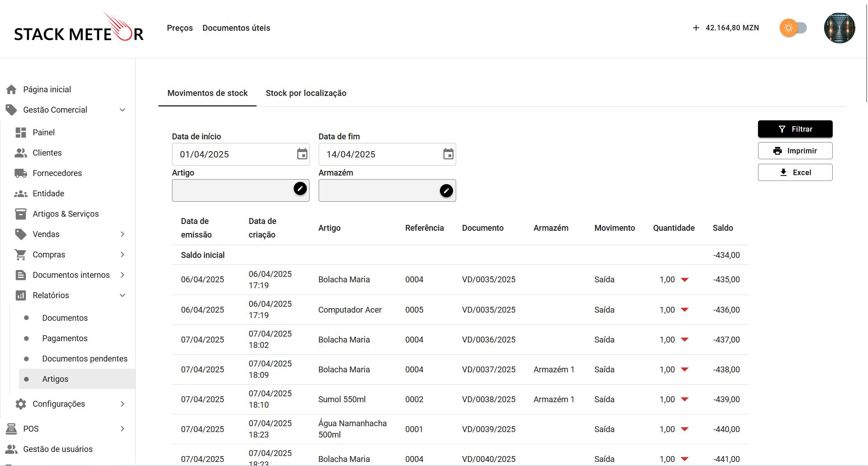Viewport: 868px width, 466px height.
Task: Open Preços in top navigation
Action: pyautogui.click(x=180, y=28)
